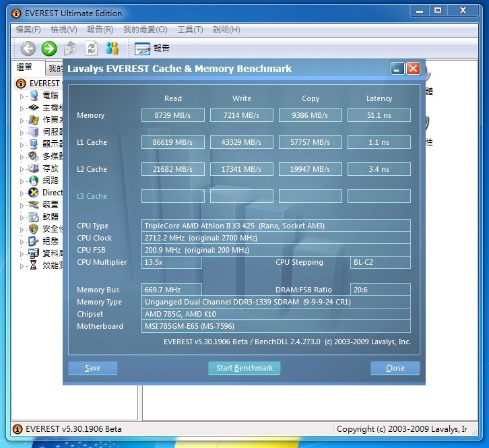
Task: Select the 網路 network tree icon
Action: [34, 181]
